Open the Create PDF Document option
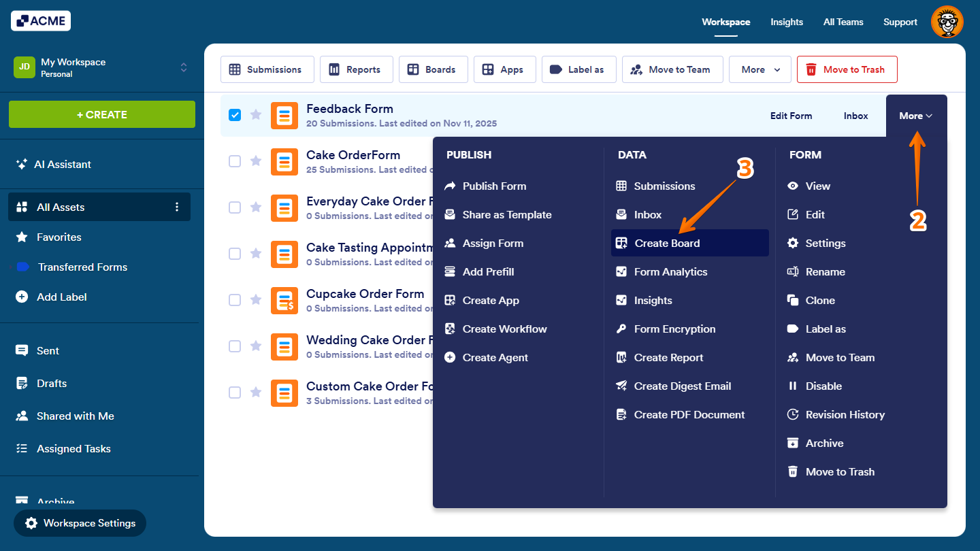980x551 pixels. tap(689, 414)
